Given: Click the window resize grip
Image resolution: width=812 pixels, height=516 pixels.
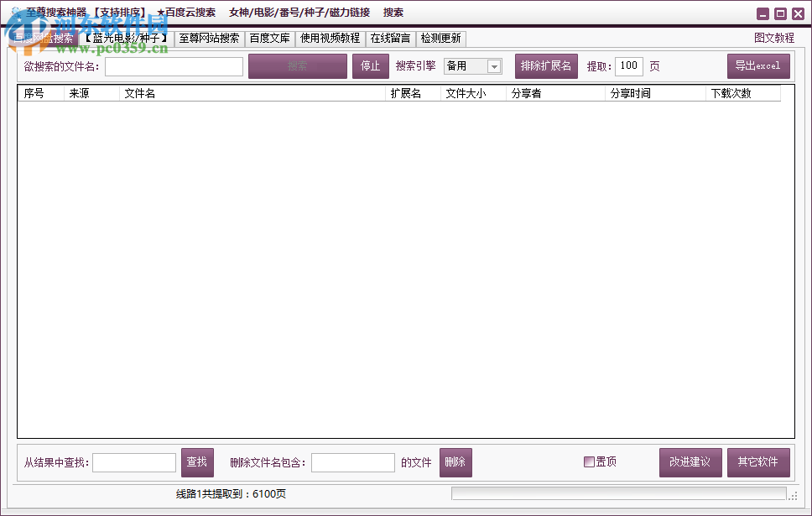Looking at the screenshot, I should tap(793, 497).
